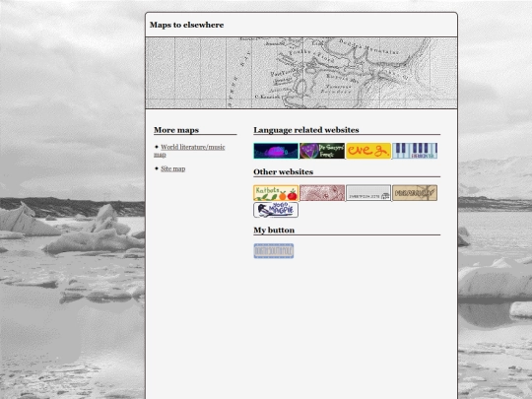Image resolution: width=532 pixels, height=399 pixels.
Task: Click the 'Maps to elsewhere' page title
Action: click(x=186, y=25)
